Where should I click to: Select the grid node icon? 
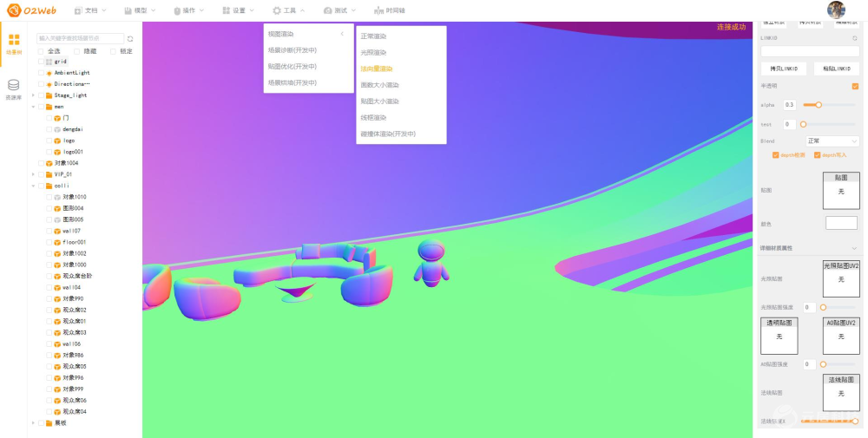tap(49, 62)
